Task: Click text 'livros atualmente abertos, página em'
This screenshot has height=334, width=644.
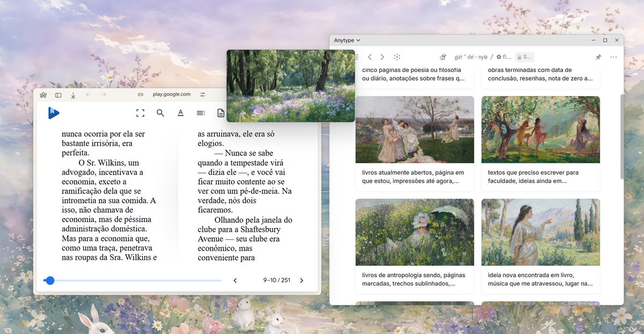Action: click(x=413, y=172)
